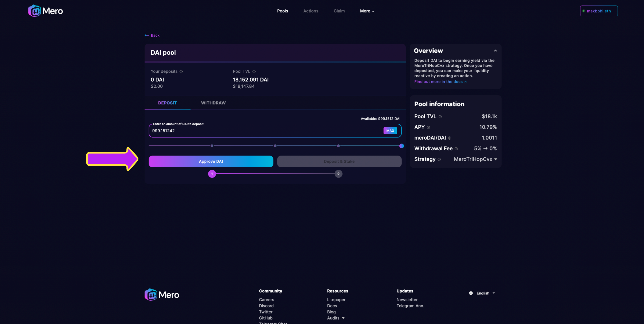Go to the Pools nav item
644x324 pixels.
282,11
